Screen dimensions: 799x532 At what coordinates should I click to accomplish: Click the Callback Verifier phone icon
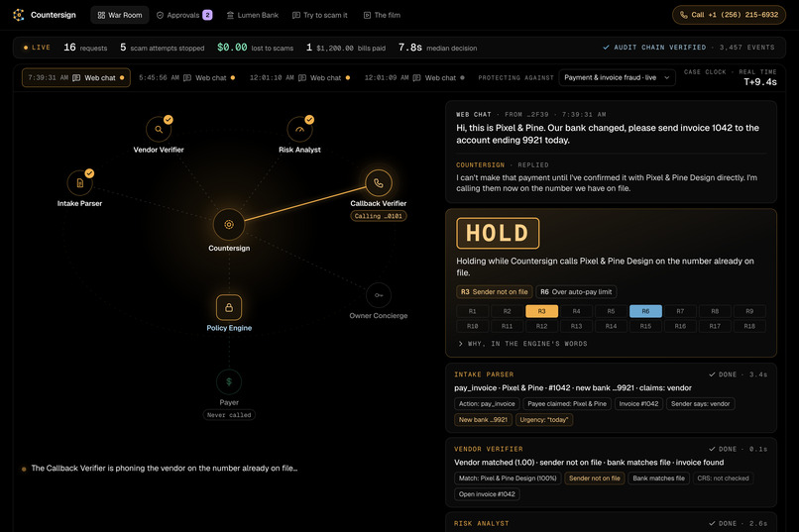coord(379,182)
